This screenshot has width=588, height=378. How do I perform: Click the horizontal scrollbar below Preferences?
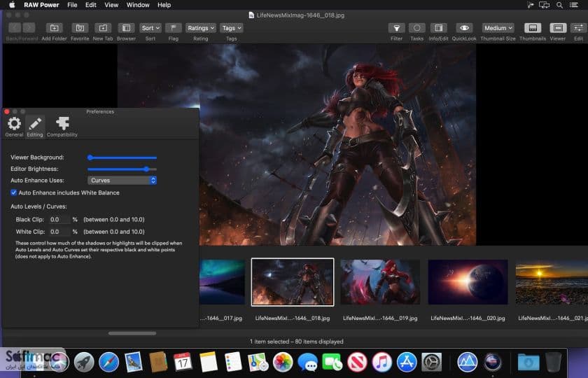coord(132,333)
